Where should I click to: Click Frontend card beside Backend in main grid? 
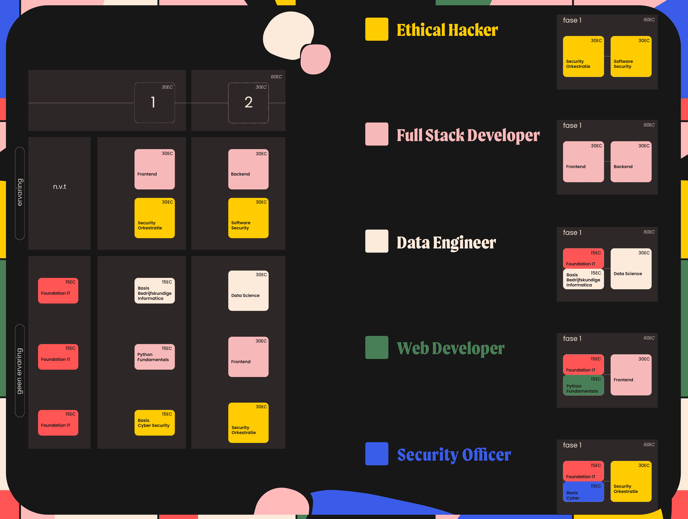pos(154,169)
